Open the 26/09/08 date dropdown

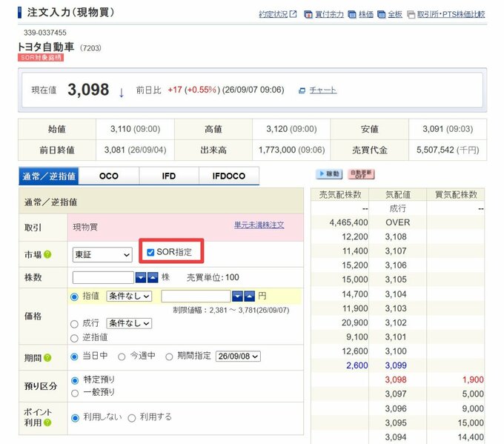pos(238,357)
